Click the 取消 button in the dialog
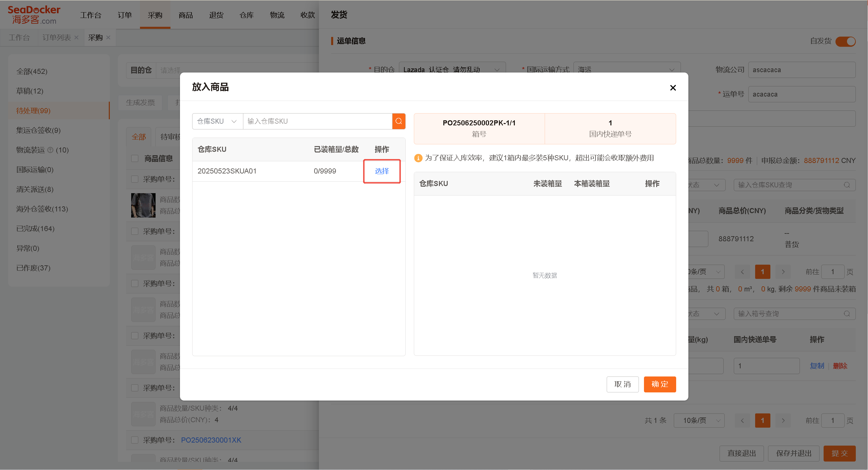868x470 pixels. click(x=622, y=384)
